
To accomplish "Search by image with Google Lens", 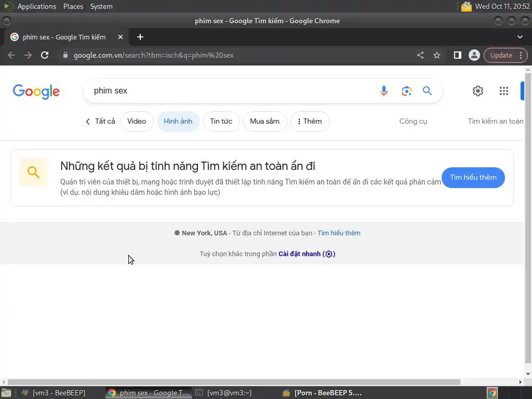I will point(406,91).
